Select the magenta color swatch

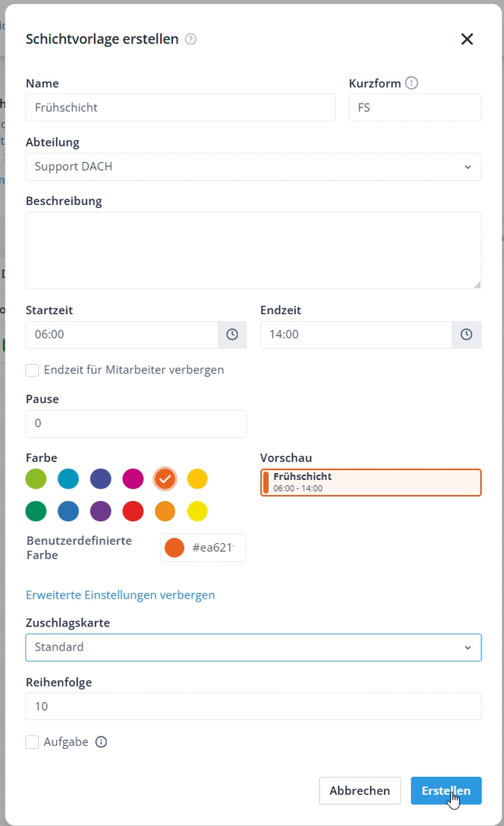(132, 479)
